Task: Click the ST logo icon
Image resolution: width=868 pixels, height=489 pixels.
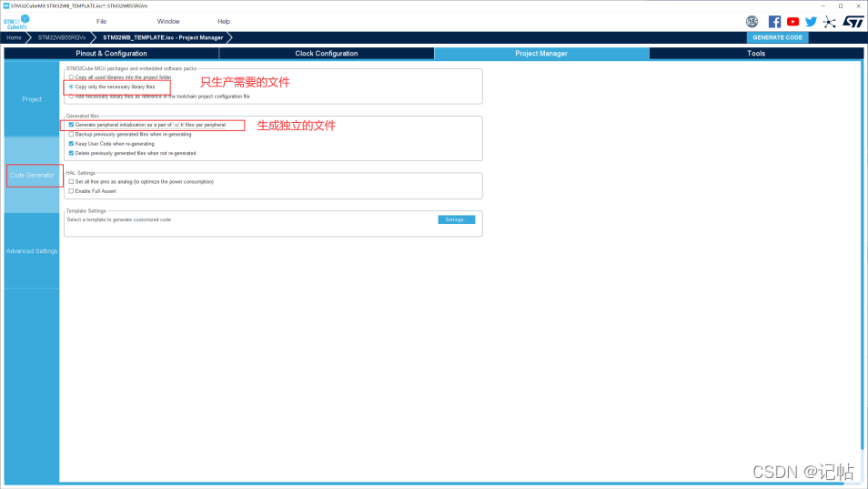Action: tap(853, 22)
